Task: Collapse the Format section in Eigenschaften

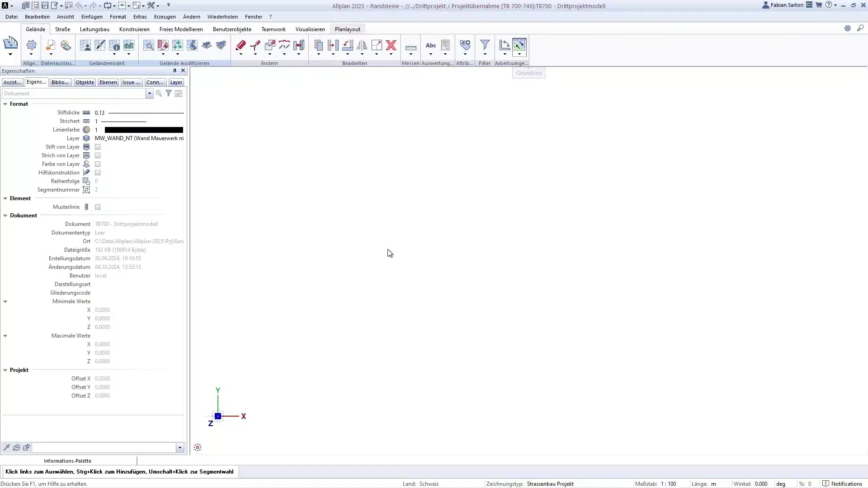Action: 5,104
